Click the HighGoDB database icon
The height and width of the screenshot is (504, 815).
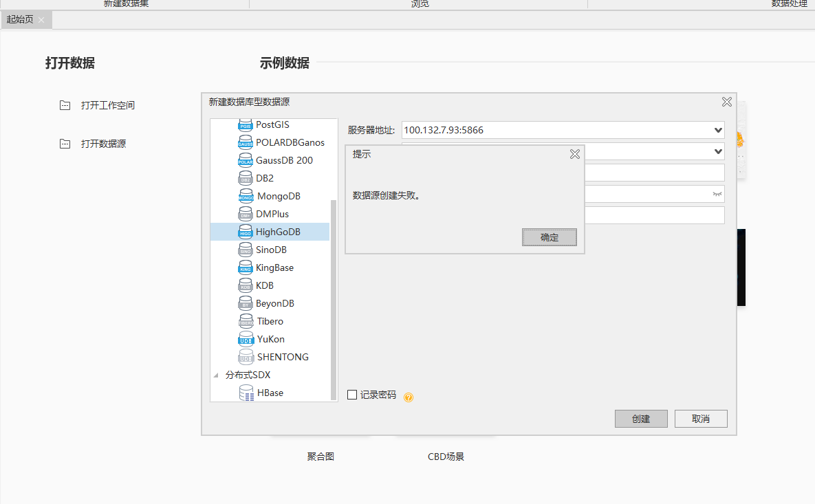pos(246,232)
